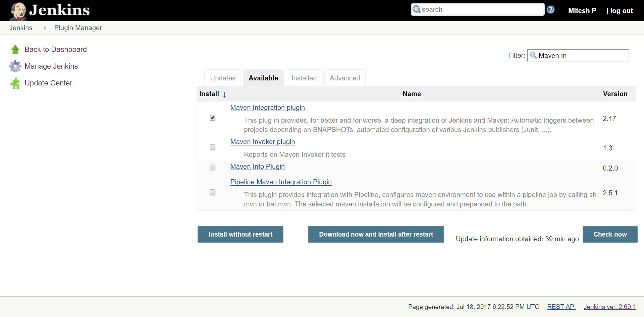Click the top search input box

pos(478,9)
